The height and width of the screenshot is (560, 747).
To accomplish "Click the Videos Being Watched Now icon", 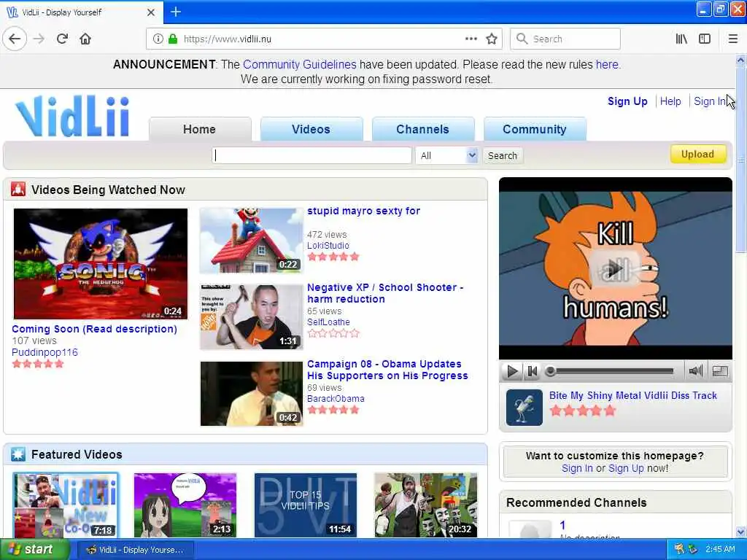I will tap(18, 189).
